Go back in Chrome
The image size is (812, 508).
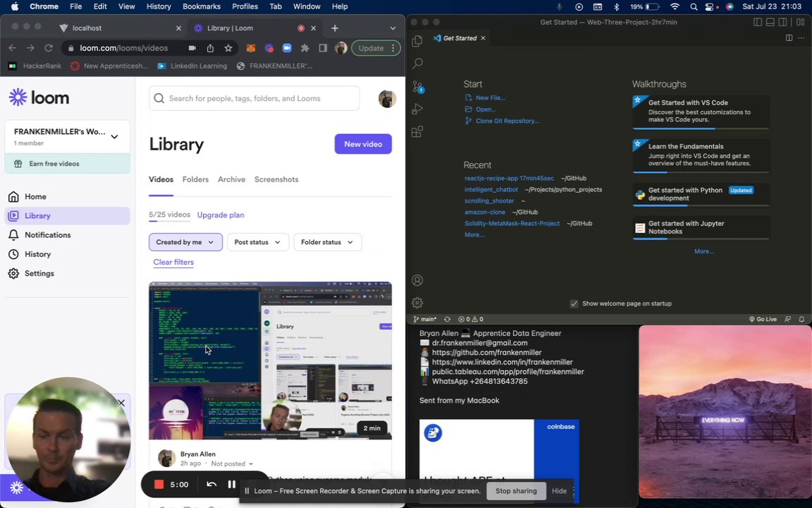click(13, 48)
